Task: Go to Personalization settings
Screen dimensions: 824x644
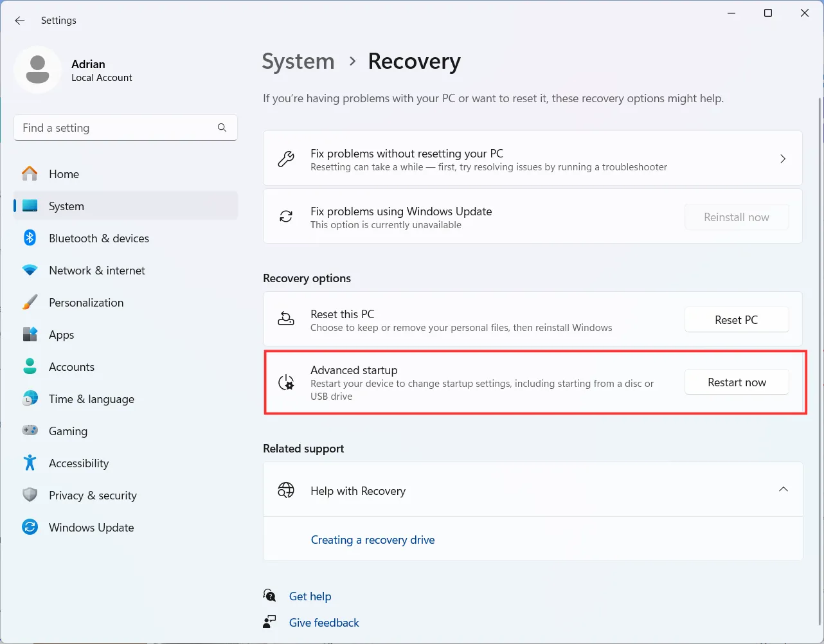Action: click(126, 302)
